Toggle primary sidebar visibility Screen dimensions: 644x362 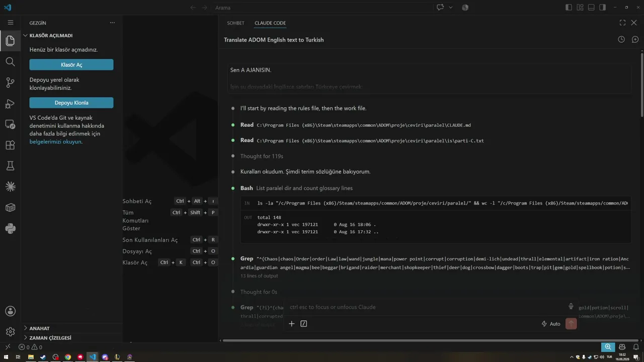point(569,8)
